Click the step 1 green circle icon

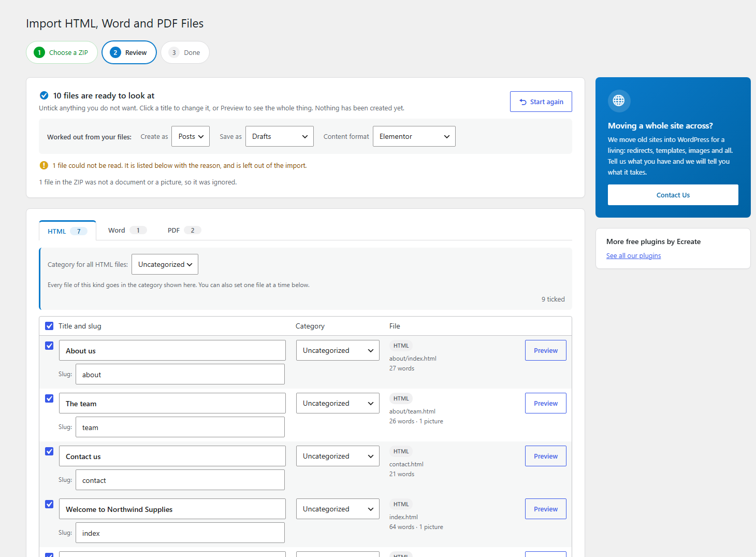tap(39, 52)
